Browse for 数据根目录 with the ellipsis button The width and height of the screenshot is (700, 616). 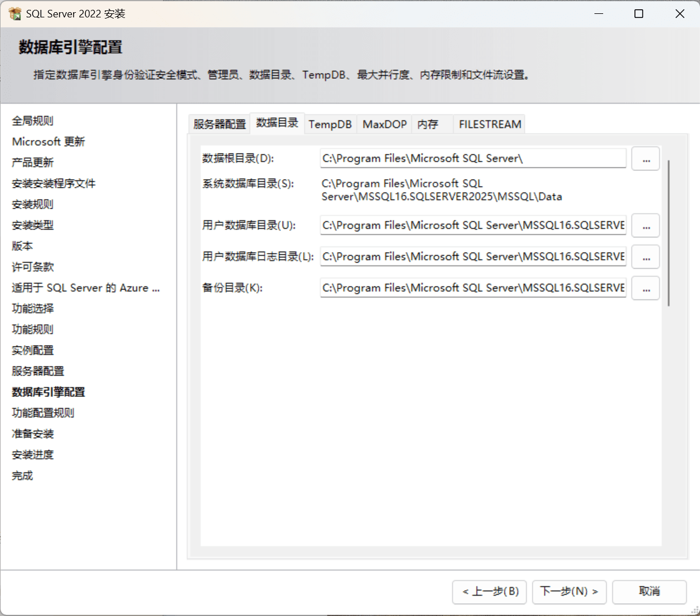(x=645, y=159)
